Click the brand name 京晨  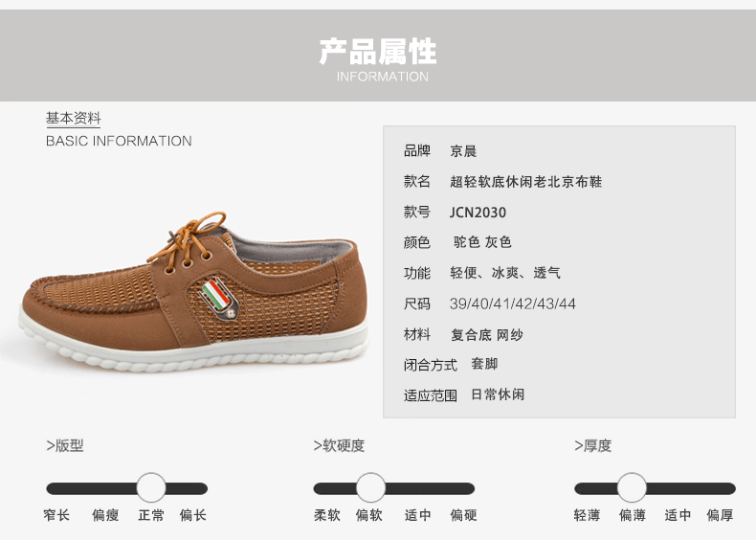click(x=463, y=151)
